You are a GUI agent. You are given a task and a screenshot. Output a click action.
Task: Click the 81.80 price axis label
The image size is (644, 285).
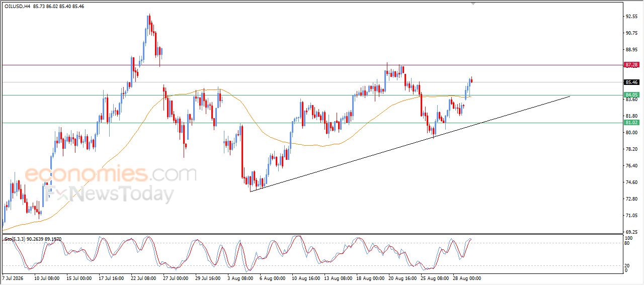click(631, 116)
